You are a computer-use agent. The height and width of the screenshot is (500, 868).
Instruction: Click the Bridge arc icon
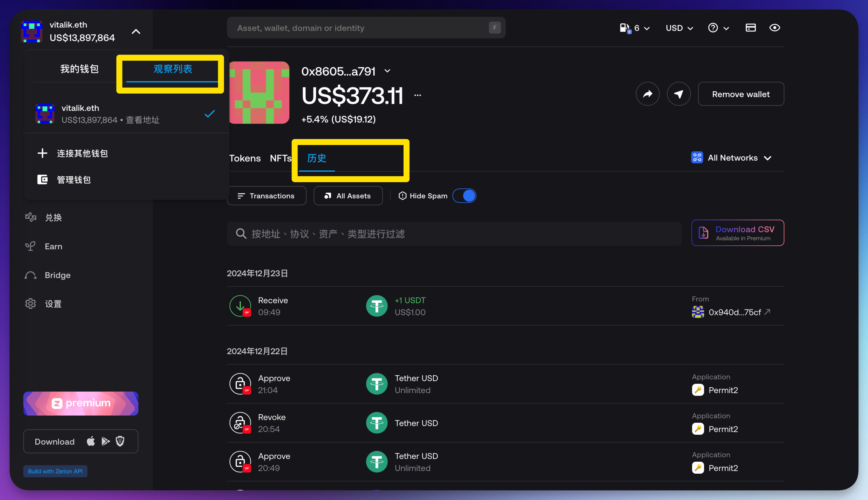tap(30, 275)
